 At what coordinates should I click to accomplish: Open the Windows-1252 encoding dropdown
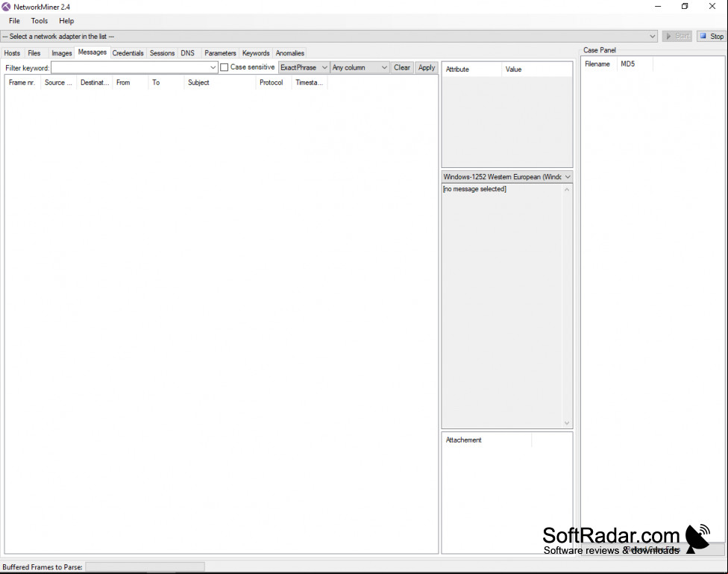point(507,177)
